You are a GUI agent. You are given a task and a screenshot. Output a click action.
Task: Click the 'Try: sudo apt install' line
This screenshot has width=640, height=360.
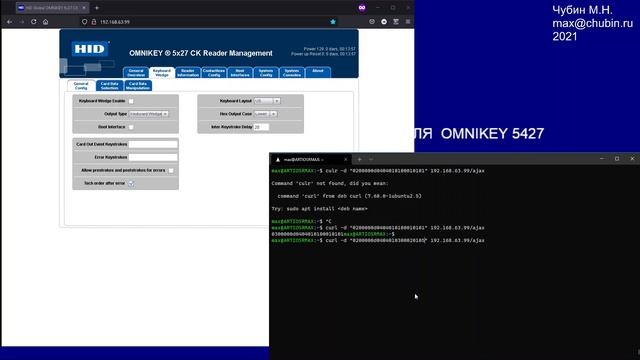coord(320,209)
